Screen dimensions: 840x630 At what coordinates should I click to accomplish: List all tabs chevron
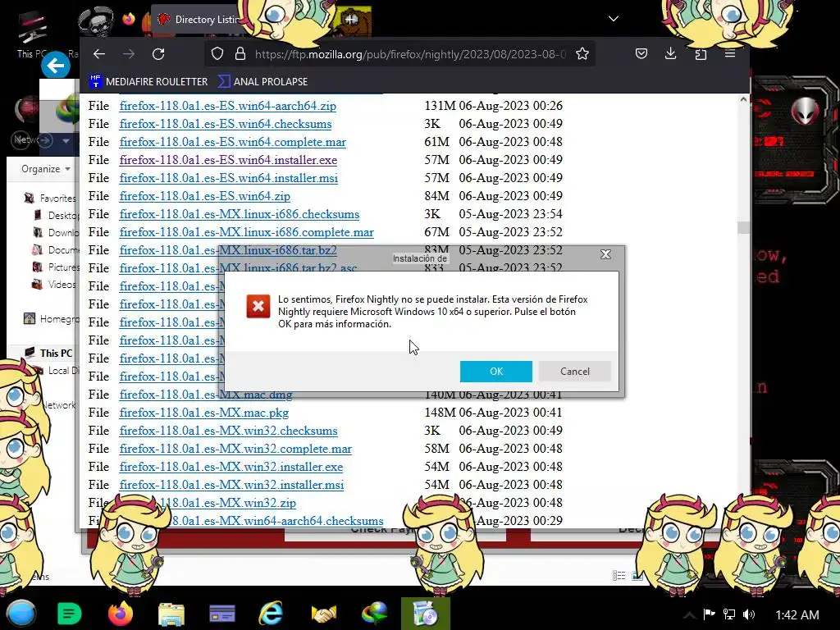pyautogui.click(x=614, y=19)
